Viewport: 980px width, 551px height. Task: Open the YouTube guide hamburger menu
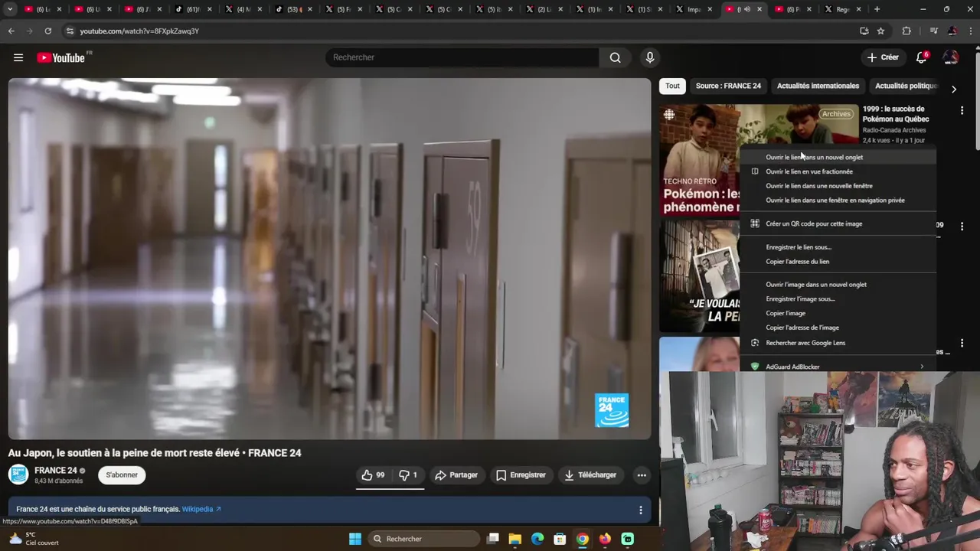pyautogui.click(x=18, y=57)
